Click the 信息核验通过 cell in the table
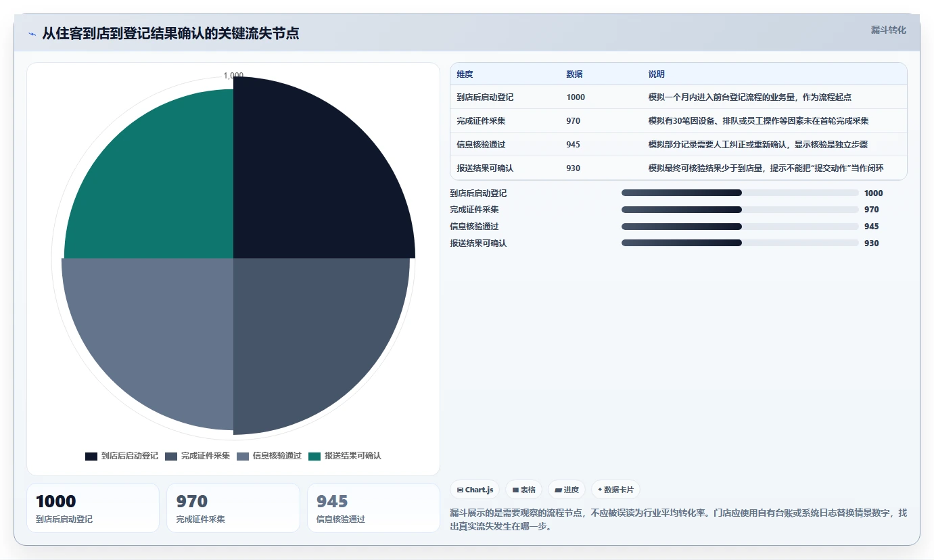The width and height of the screenshot is (934, 560). pyautogui.click(x=481, y=145)
